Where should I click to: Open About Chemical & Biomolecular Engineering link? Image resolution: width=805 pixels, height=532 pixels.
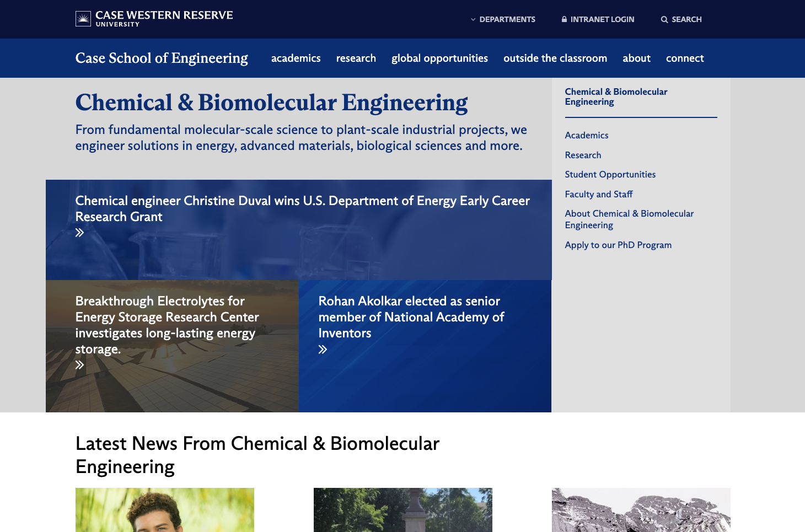[x=629, y=219]
